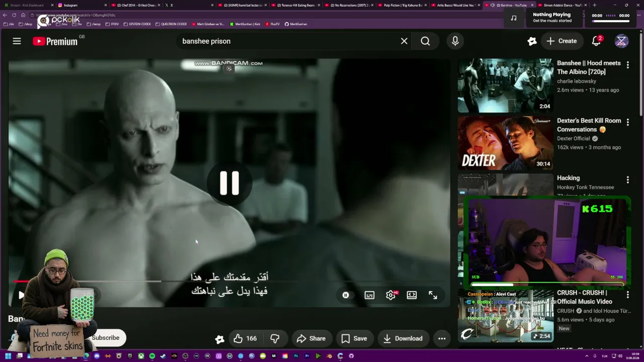This screenshot has width=644, height=362.
Task: Open Spotify from the taskbar
Action: pyautogui.click(x=152, y=356)
